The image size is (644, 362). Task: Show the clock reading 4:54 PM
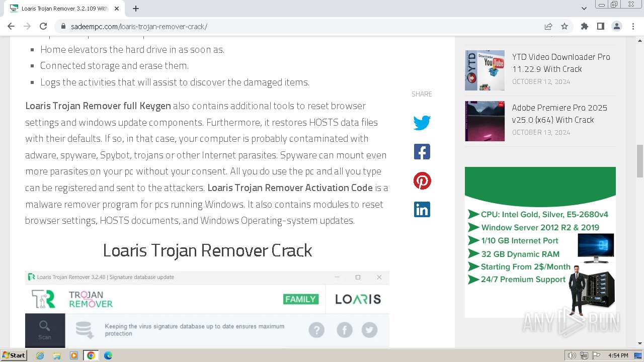(x=618, y=355)
